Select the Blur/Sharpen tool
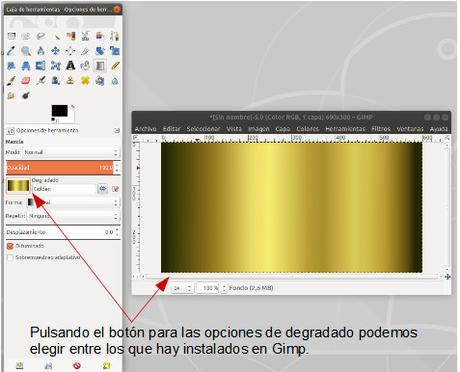Screen dimensions: 460x372 [x=115, y=80]
